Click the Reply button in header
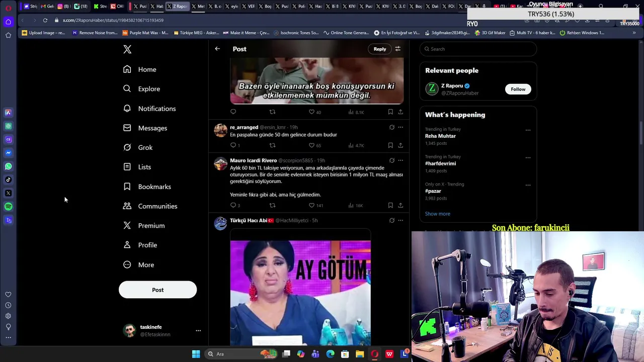The width and height of the screenshot is (644, 362). 380,49
